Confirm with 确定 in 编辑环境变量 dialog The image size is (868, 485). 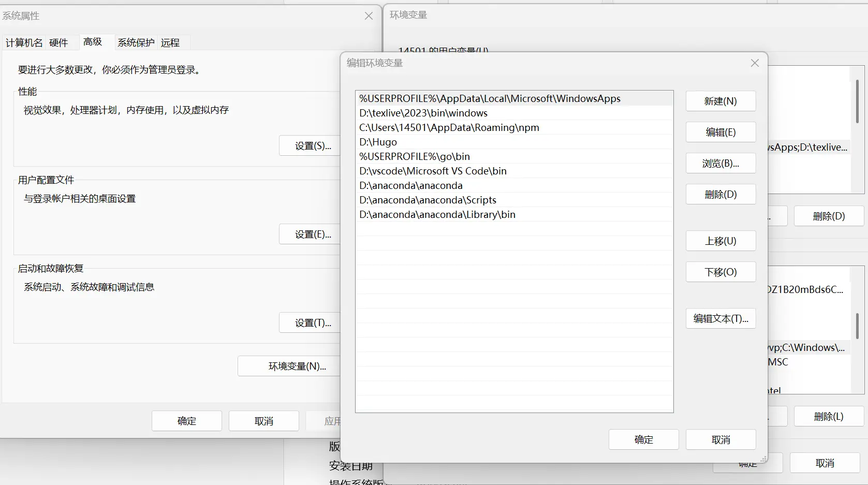pos(643,439)
